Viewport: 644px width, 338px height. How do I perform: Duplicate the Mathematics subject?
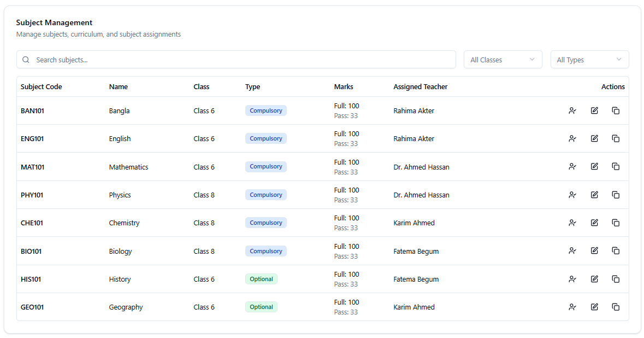pos(616,166)
